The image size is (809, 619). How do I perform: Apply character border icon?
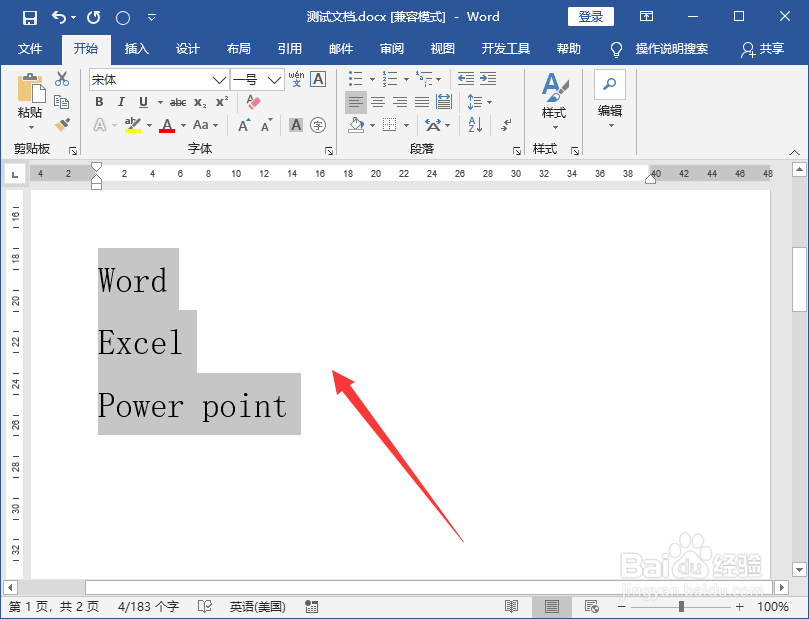pyautogui.click(x=318, y=79)
